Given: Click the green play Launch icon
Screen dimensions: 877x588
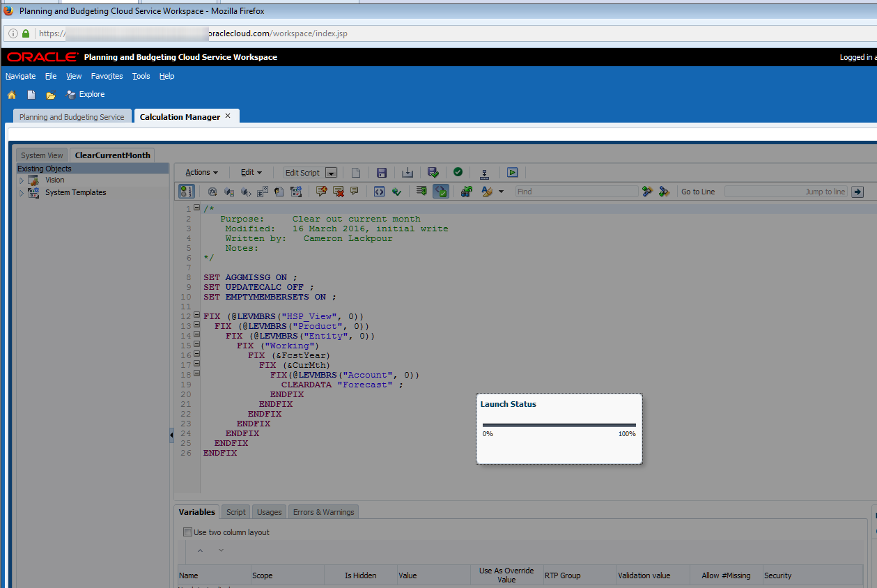Looking at the screenshot, I should (x=512, y=172).
